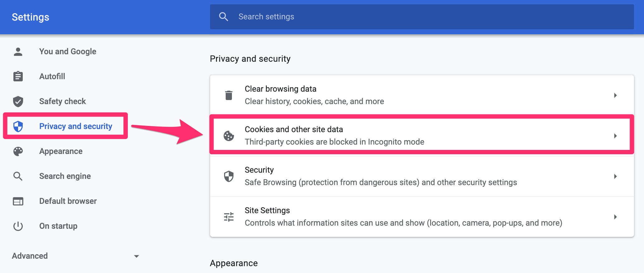Click the Autofill clipboard icon
644x273 pixels.
(x=18, y=76)
